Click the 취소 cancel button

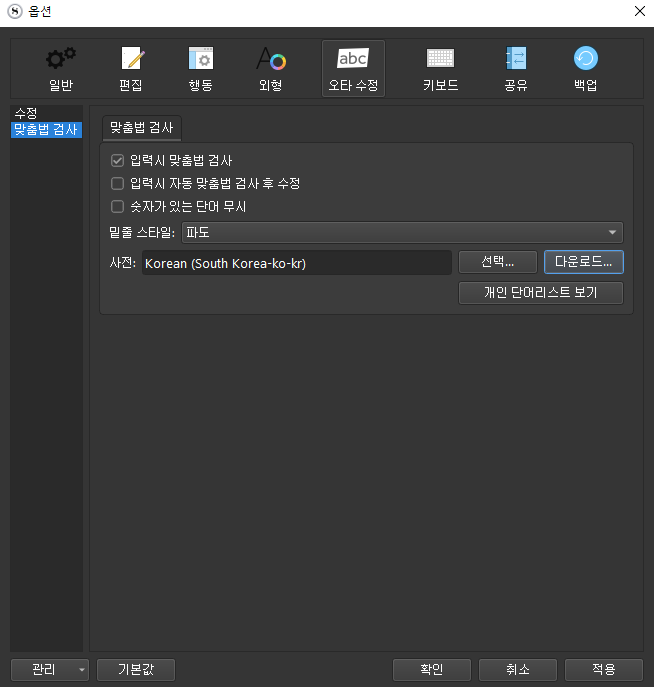tap(518, 670)
